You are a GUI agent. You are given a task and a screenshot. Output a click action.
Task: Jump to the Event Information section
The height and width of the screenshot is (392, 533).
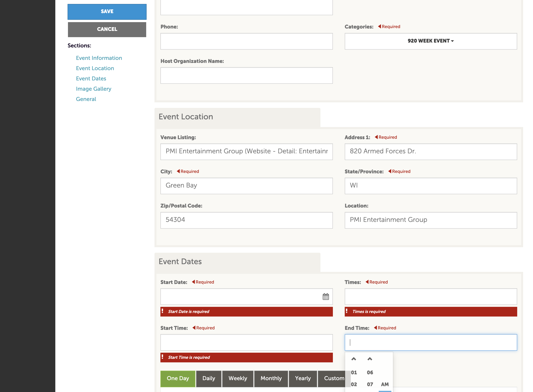[x=99, y=58]
